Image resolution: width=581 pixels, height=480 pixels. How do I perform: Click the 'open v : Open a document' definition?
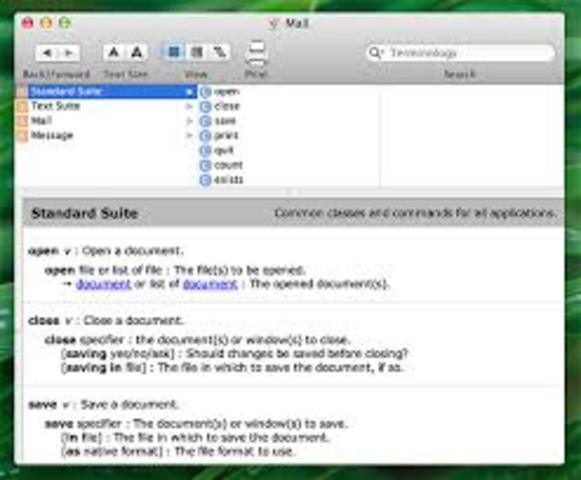[x=106, y=251]
